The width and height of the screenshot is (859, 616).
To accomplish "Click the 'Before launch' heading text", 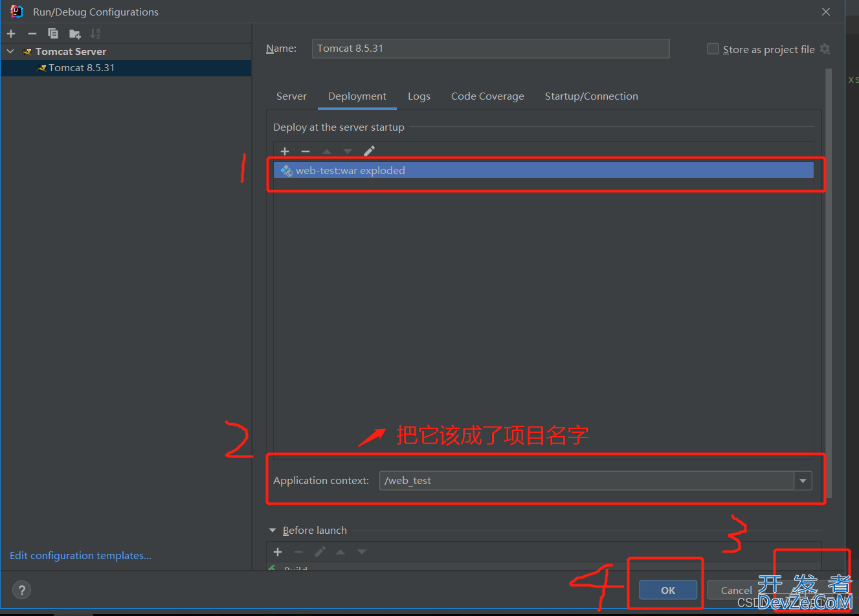I will [x=315, y=531].
